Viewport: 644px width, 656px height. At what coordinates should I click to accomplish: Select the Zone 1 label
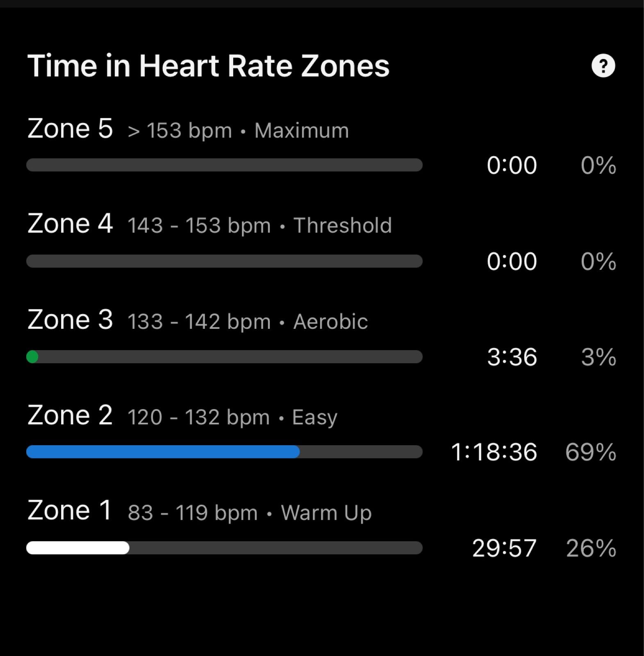coord(69,511)
